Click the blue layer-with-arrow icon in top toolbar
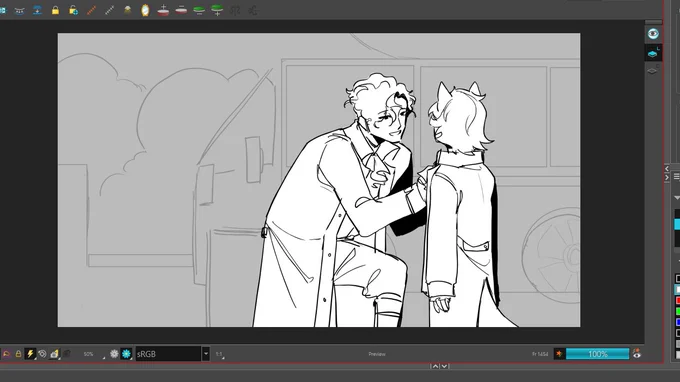This screenshot has width=680, height=382. pyautogui.click(x=37, y=10)
